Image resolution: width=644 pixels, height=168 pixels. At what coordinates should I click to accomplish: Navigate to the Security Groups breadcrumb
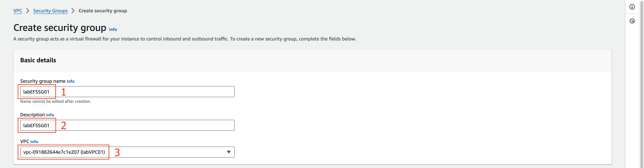[x=50, y=11]
